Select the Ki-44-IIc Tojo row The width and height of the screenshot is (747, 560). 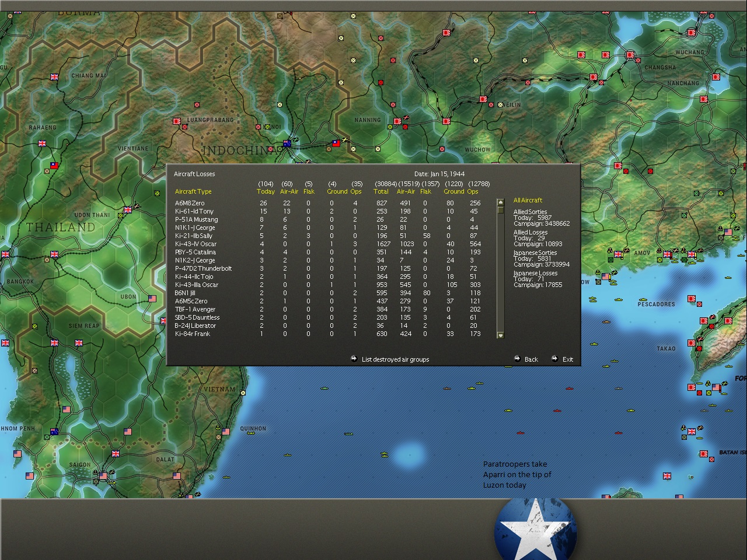click(x=327, y=276)
